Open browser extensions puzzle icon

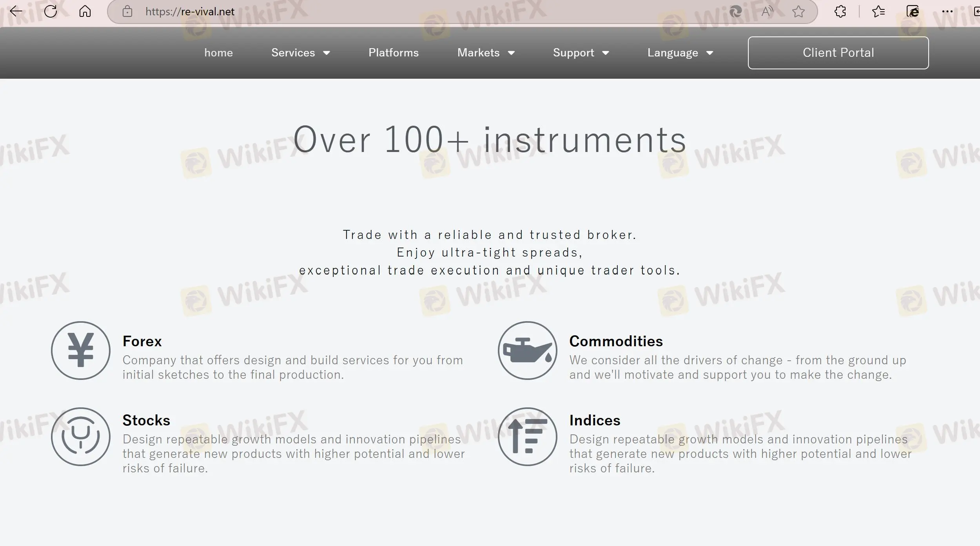point(840,11)
